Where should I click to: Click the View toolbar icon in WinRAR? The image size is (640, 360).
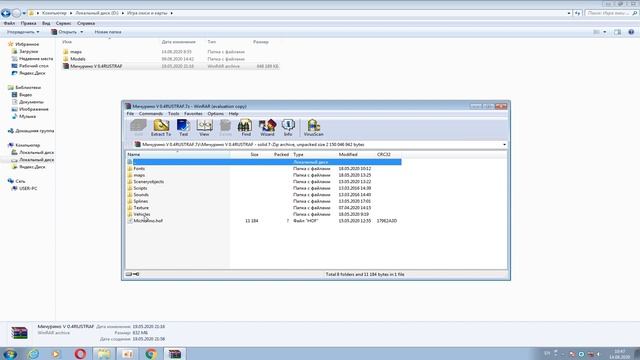coord(204,128)
